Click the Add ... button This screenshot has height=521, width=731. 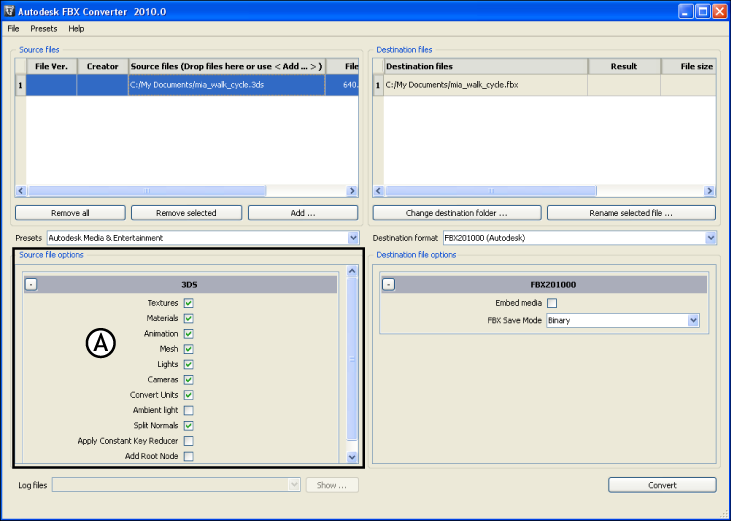point(303,213)
